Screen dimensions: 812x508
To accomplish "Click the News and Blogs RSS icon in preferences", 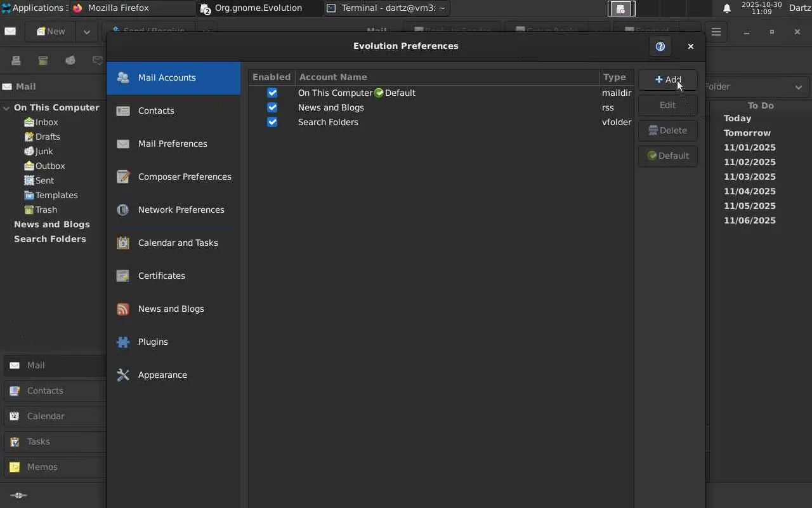I will coord(123,309).
